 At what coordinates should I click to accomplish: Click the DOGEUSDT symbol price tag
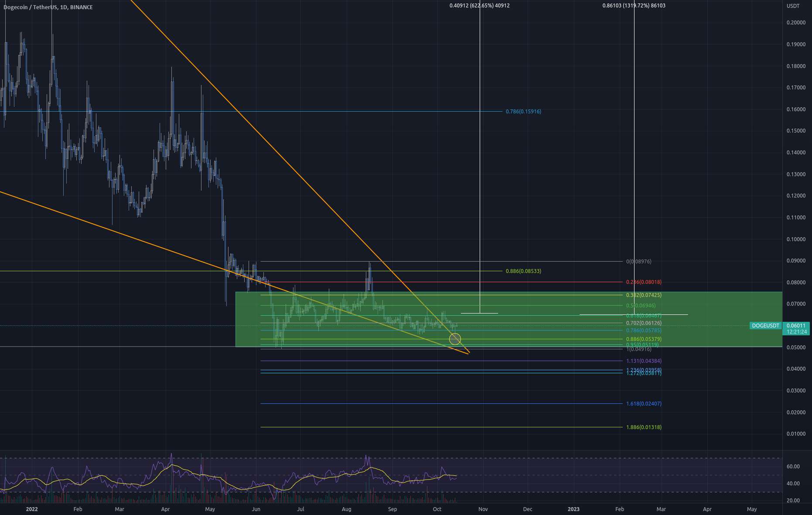point(766,326)
